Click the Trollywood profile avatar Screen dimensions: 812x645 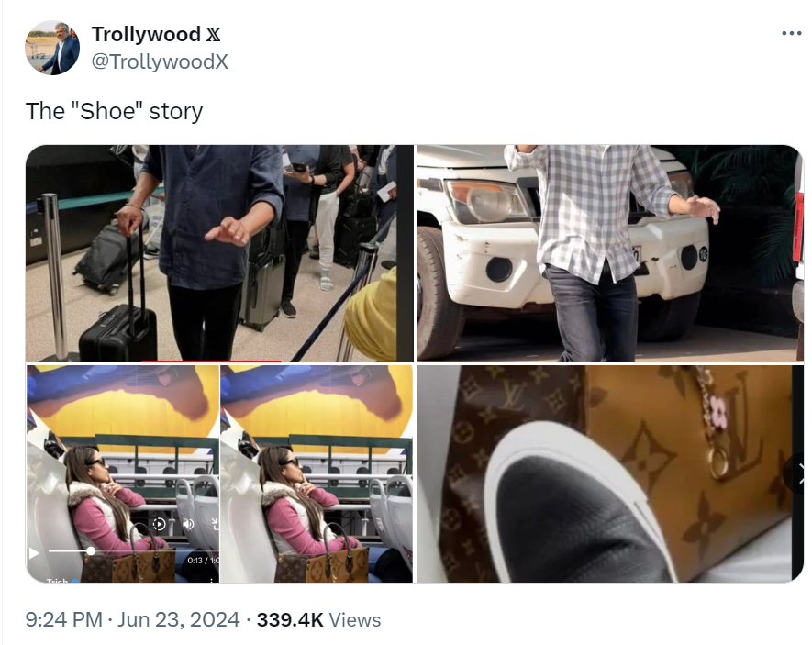[52, 48]
